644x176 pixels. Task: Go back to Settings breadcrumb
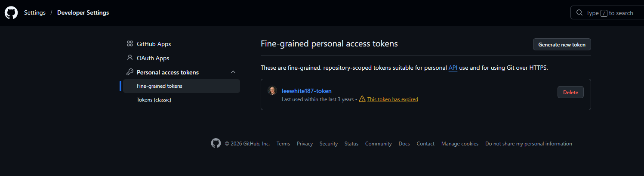35,13
